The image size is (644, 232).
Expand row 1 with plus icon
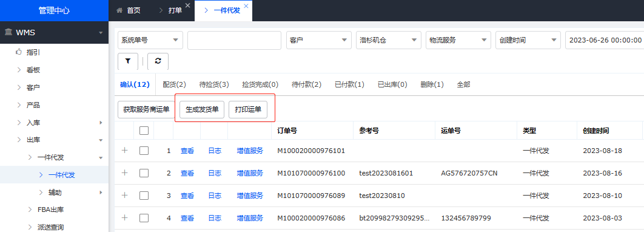pyautogui.click(x=125, y=151)
